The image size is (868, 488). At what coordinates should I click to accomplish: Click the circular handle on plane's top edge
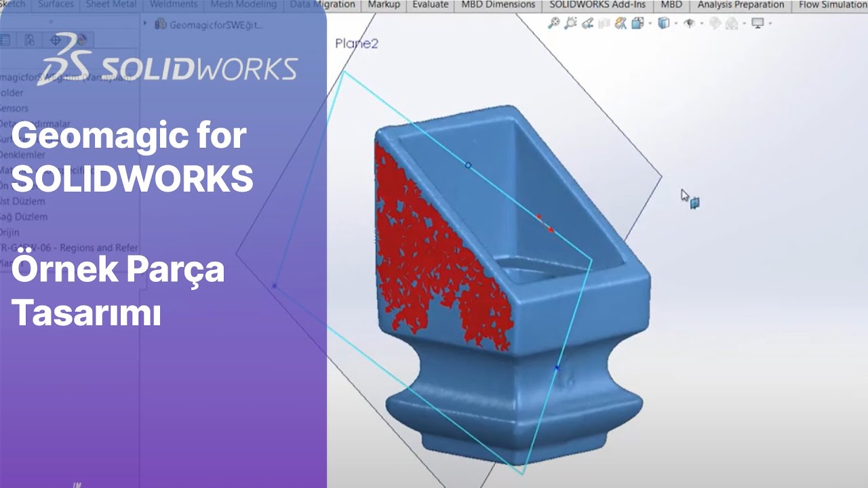click(x=468, y=165)
